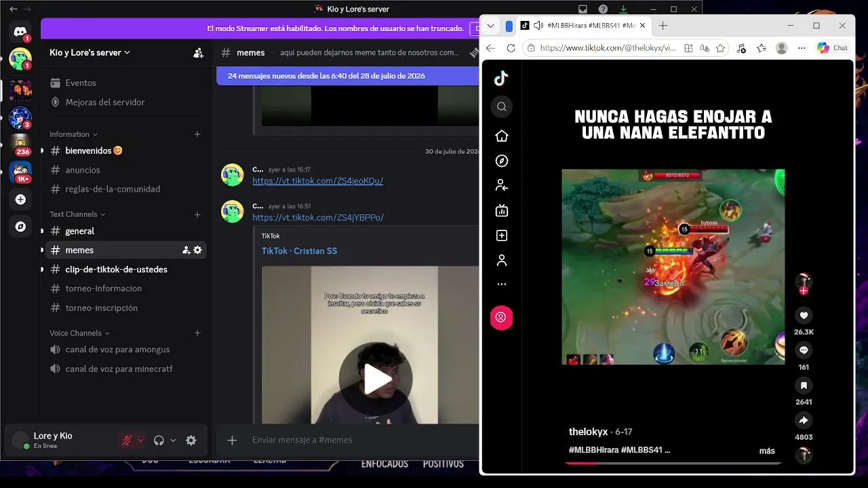This screenshot has width=868, height=488.
Task: Open Discord help question mark icon
Action: point(603,9)
